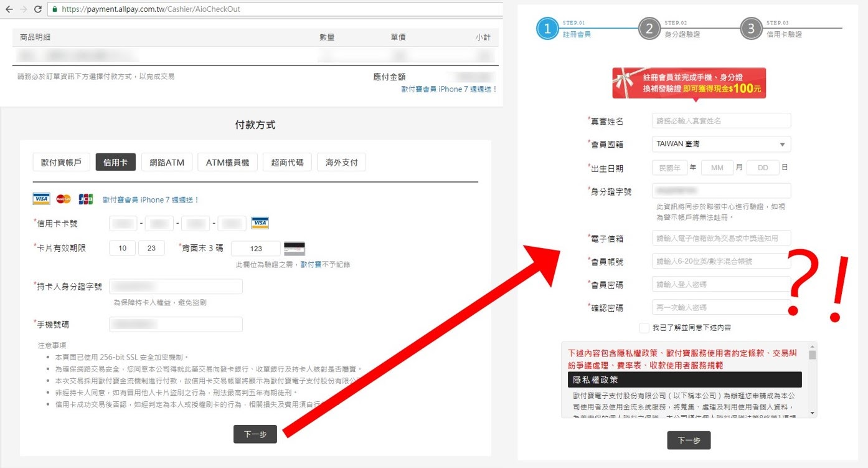868x468 pixels.
Task: Click the browser back arrow
Action: tap(9, 9)
